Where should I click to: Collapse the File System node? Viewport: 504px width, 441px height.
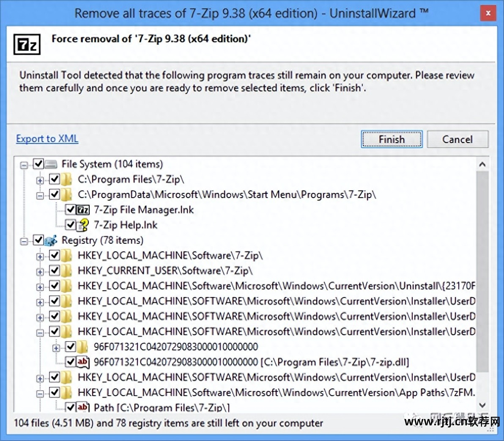[x=24, y=165]
